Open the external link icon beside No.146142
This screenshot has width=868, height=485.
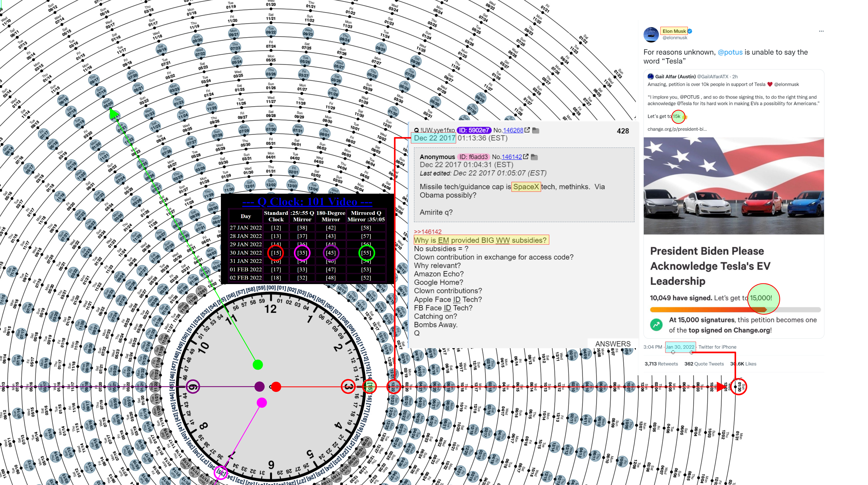pos(526,156)
